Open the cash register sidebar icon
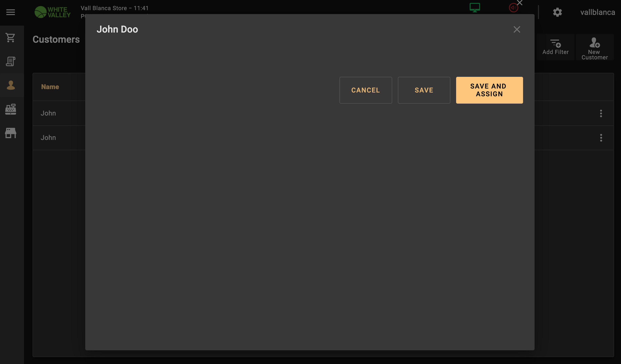621x364 pixels. point(11,109)
